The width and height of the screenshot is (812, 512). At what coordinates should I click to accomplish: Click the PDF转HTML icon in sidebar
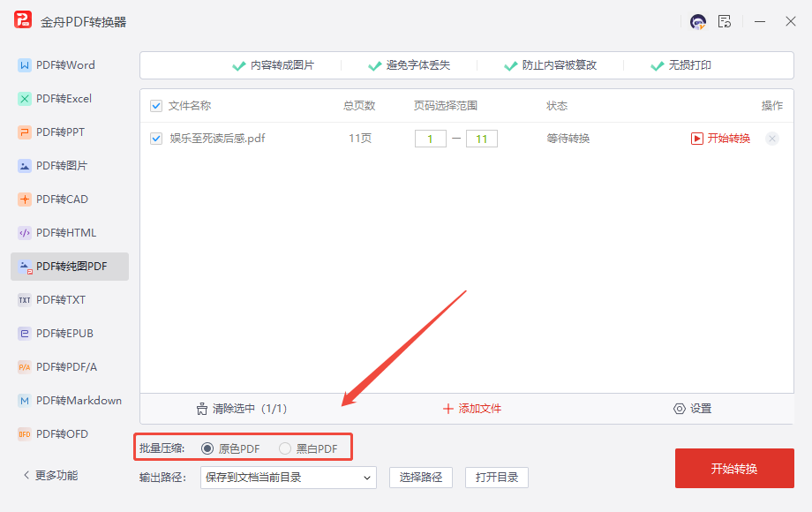tap(25, 233)
